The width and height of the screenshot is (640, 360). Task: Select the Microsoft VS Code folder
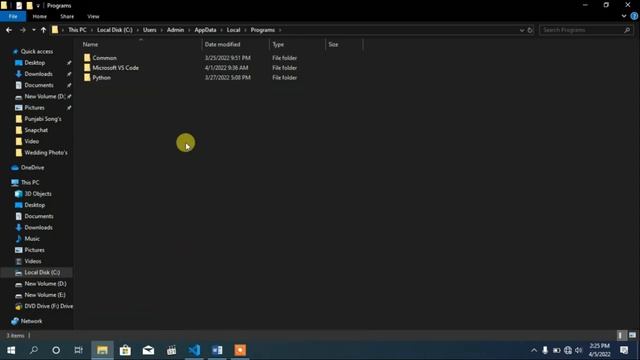tap(116, 68)
